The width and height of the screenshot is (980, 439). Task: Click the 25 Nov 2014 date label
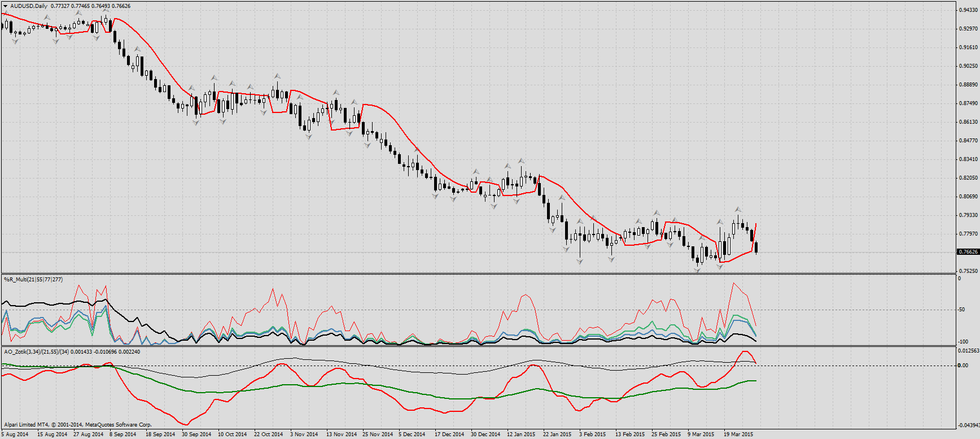coord(378,434)
